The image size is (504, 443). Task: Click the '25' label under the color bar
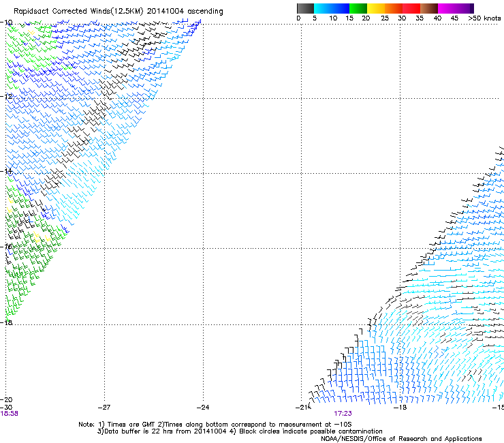[385, 18]
